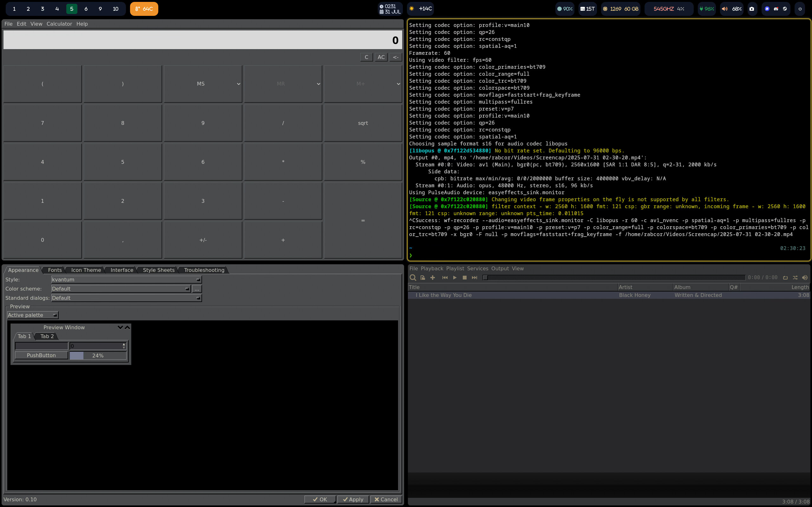Click the Play button in the audio player

(455, 278)
